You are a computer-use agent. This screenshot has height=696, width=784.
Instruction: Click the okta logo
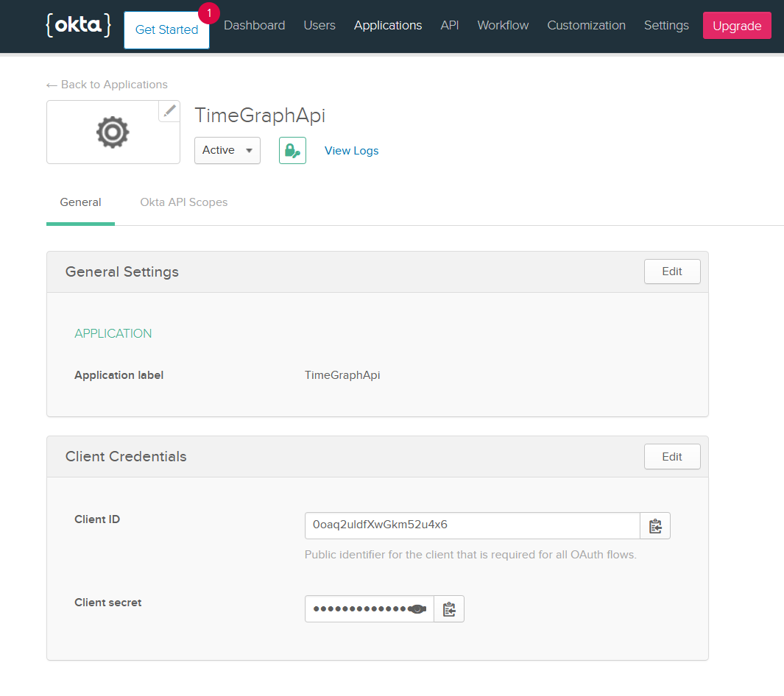[78, 25]
